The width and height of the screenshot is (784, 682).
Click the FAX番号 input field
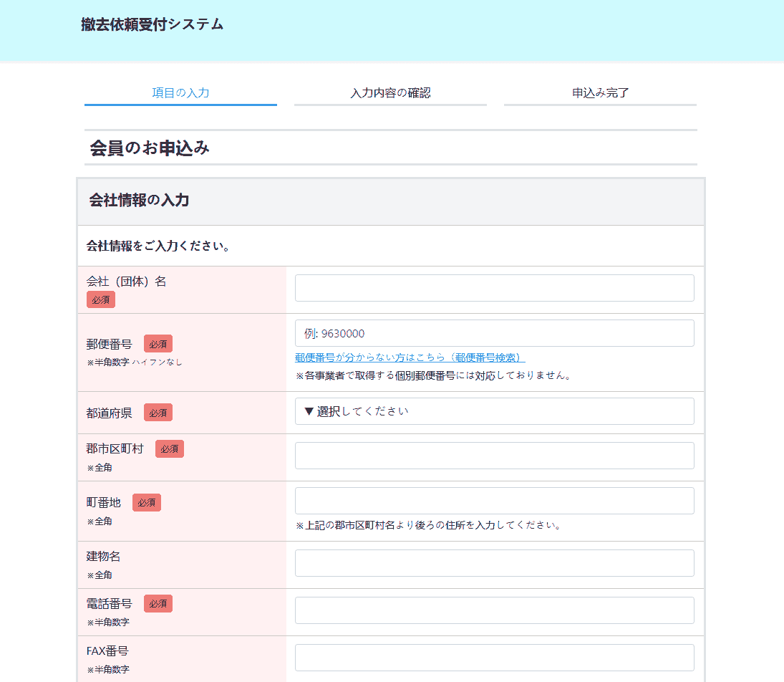click(494, 658)
